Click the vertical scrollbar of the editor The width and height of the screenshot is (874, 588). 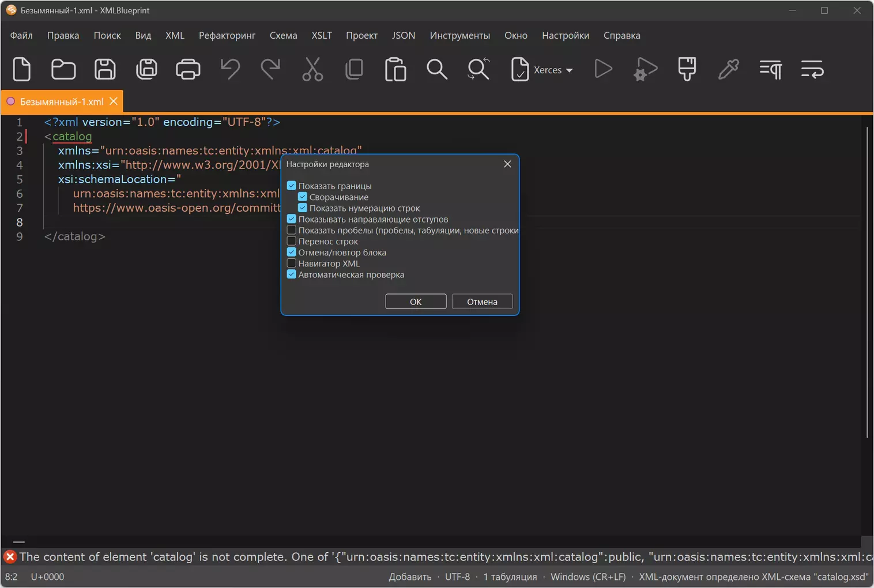tap(867, 282)
